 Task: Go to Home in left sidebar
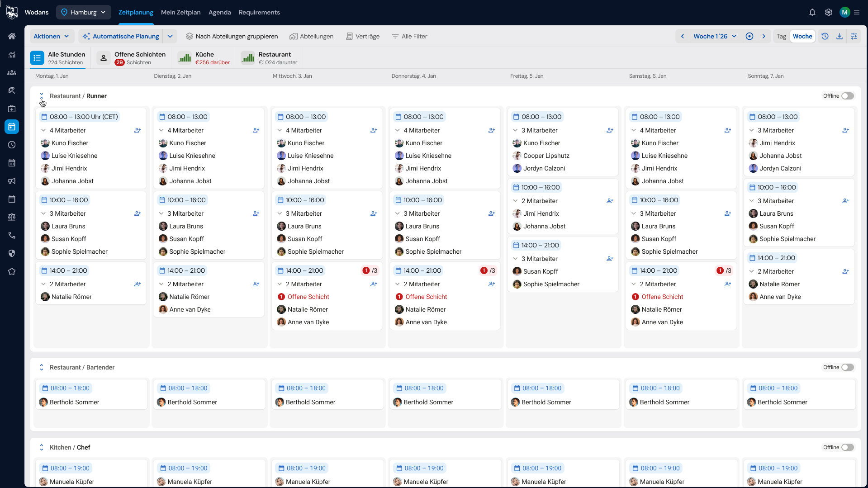tap(12, 36)
